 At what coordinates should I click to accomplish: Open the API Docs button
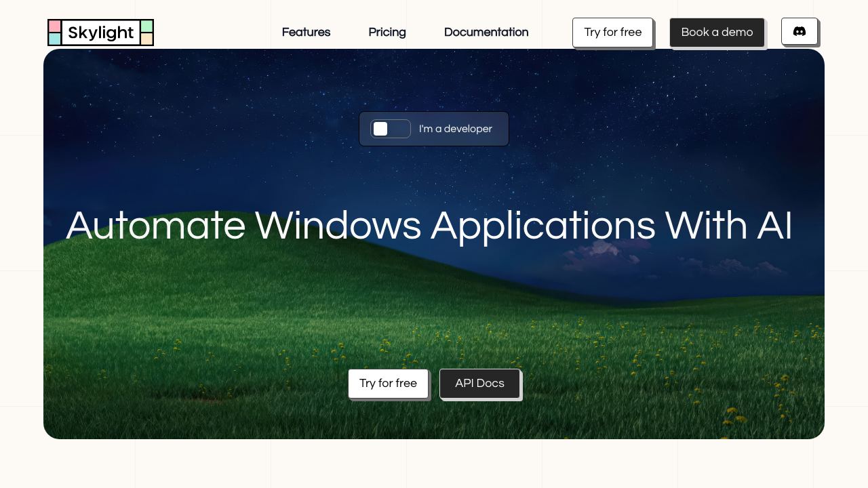click(x=479, y=384)
